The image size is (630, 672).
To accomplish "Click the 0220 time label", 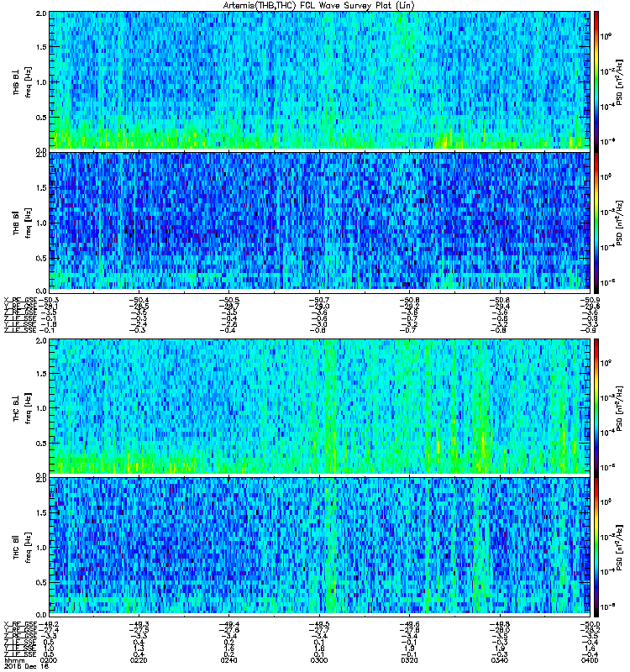I will (138, 660).
